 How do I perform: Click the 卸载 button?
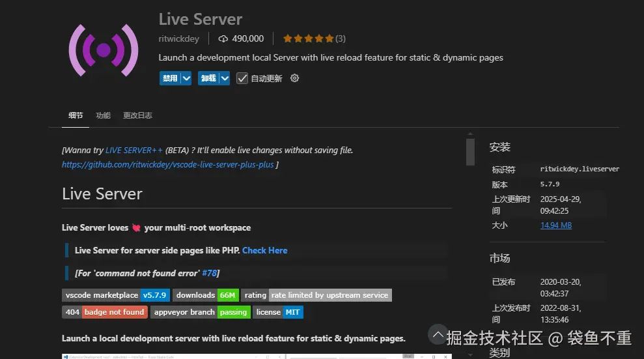208,78
